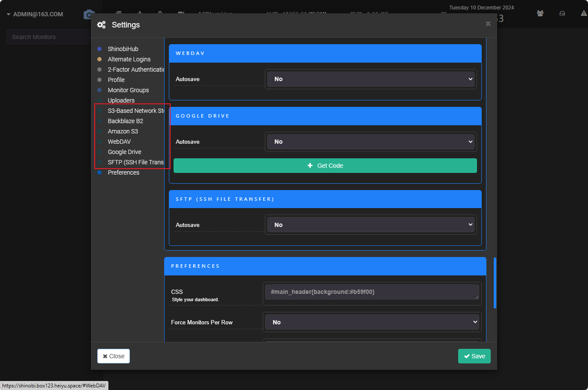Open the SFTP Autosave dropdown
The image size is (588, 390).
[371, 225]
